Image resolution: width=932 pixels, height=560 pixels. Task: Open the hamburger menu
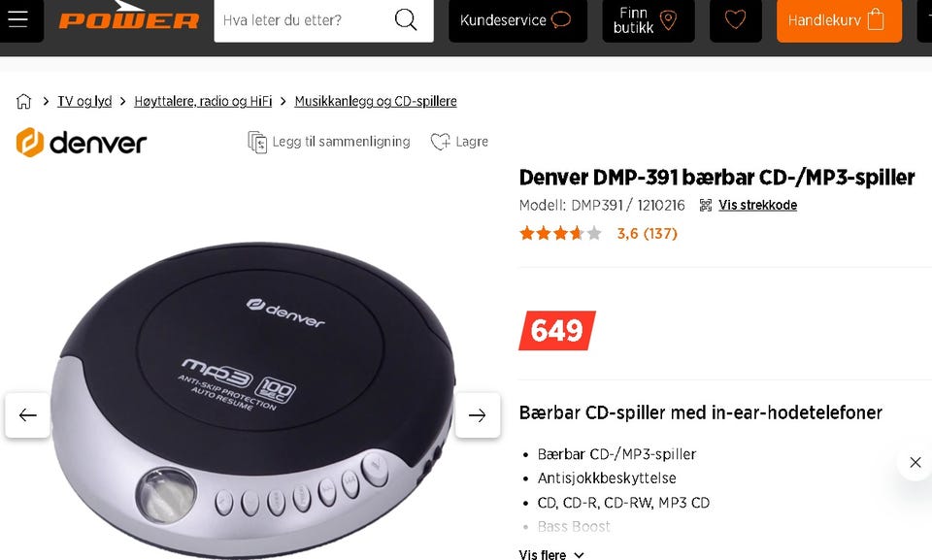17,19
